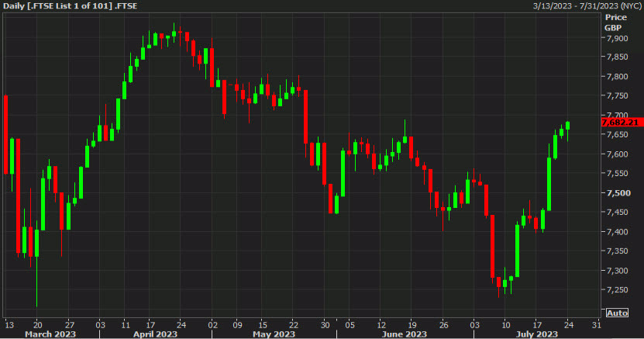Click the 7,800 price axis label

[x=618, y=77]
